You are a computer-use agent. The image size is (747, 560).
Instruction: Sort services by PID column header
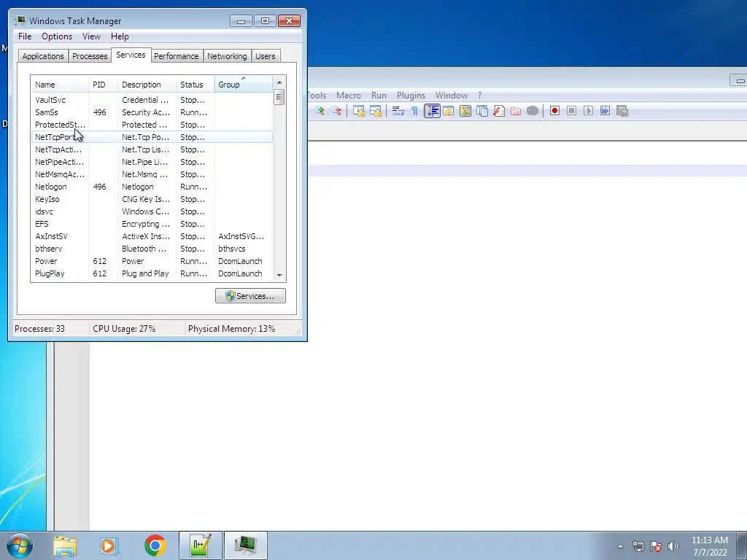[x=103, y=85]
